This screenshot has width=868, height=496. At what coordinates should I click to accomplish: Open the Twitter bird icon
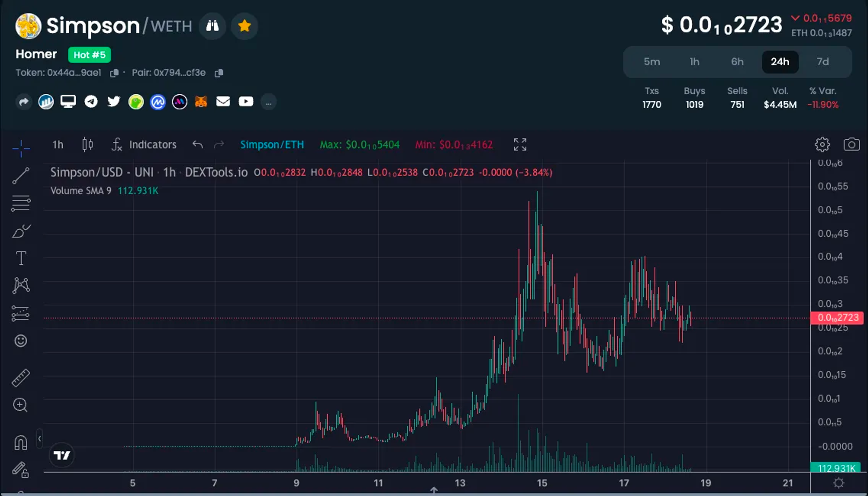pyautogui.click(x=113, y=102)
